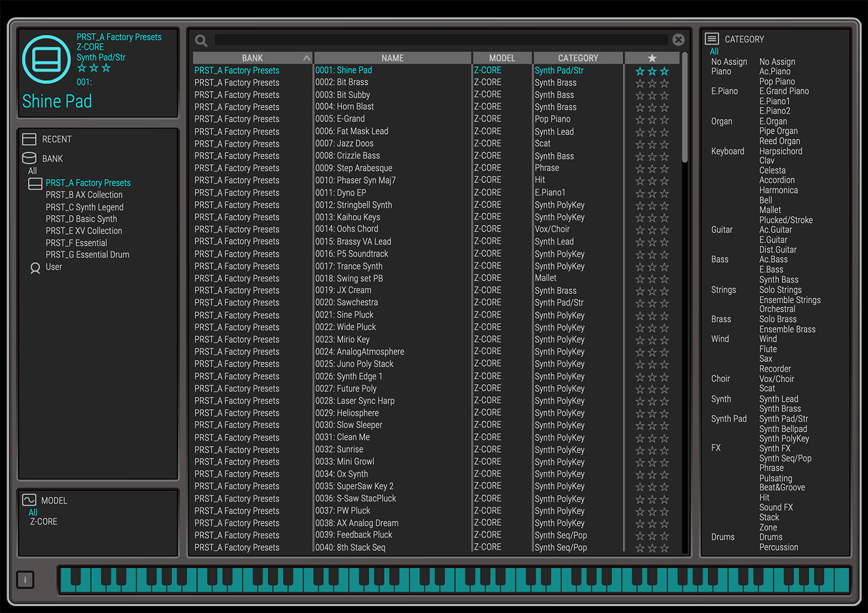Click the BANK cylinder icon in left sidebar
This screenshot has width=868, height=613.
click(x=30, y=158)
